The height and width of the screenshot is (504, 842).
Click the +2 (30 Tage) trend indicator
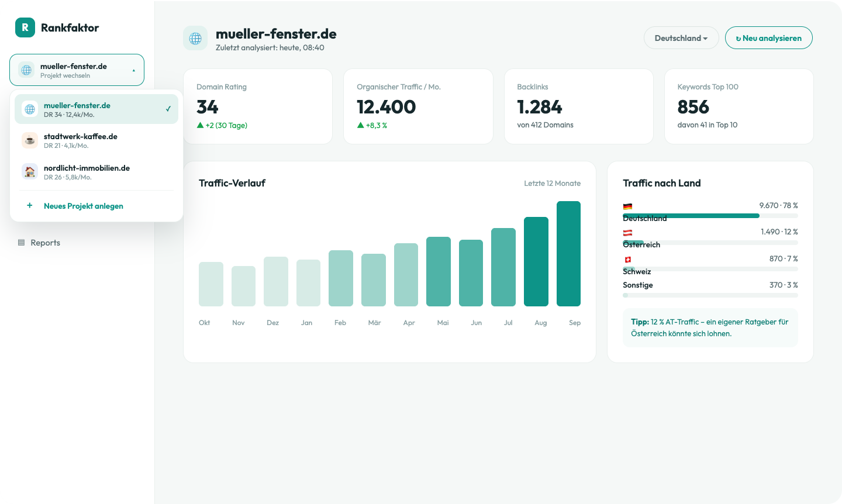tap(222, 125)
